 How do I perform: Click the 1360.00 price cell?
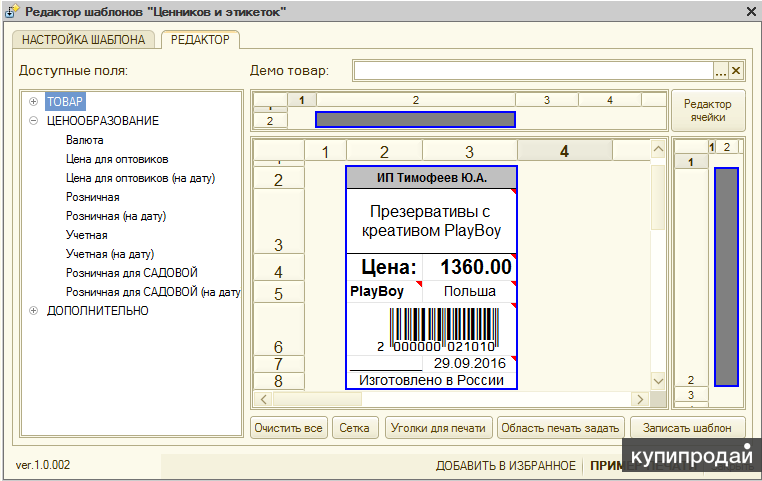tap(469, 267)
